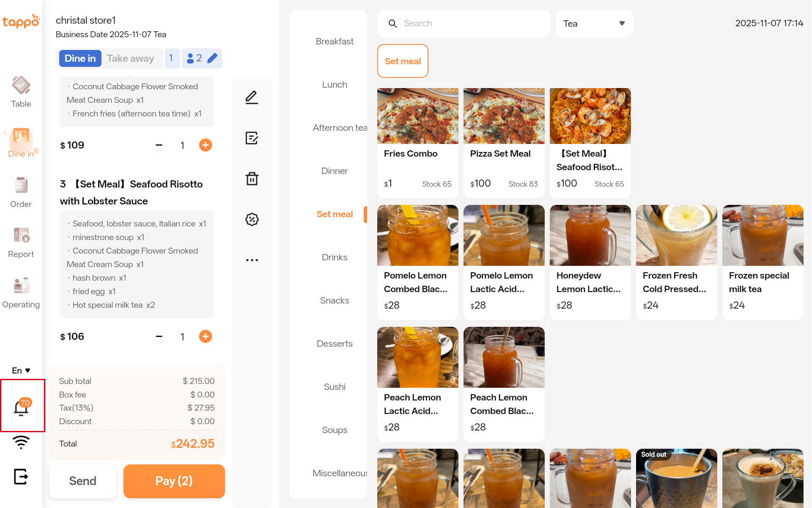Expand the Tea period dropdown
The height and width of the screenshot is (508, 812).
tap(594, 24)
